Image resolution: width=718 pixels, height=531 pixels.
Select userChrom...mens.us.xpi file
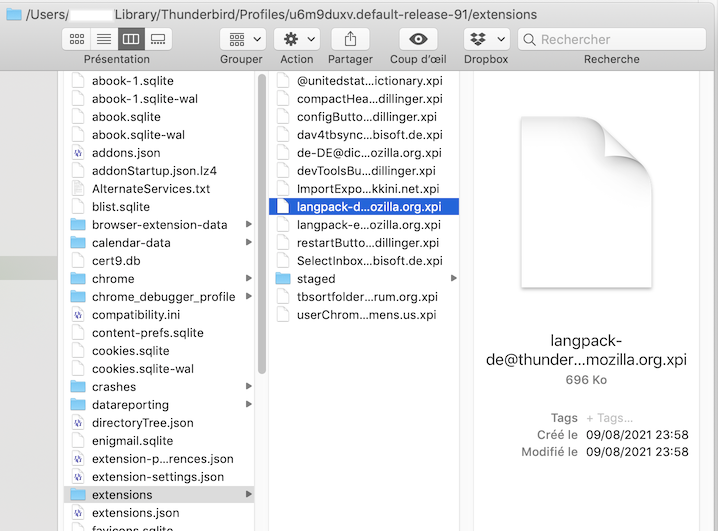pyautogui.click(x=366, y=315)
